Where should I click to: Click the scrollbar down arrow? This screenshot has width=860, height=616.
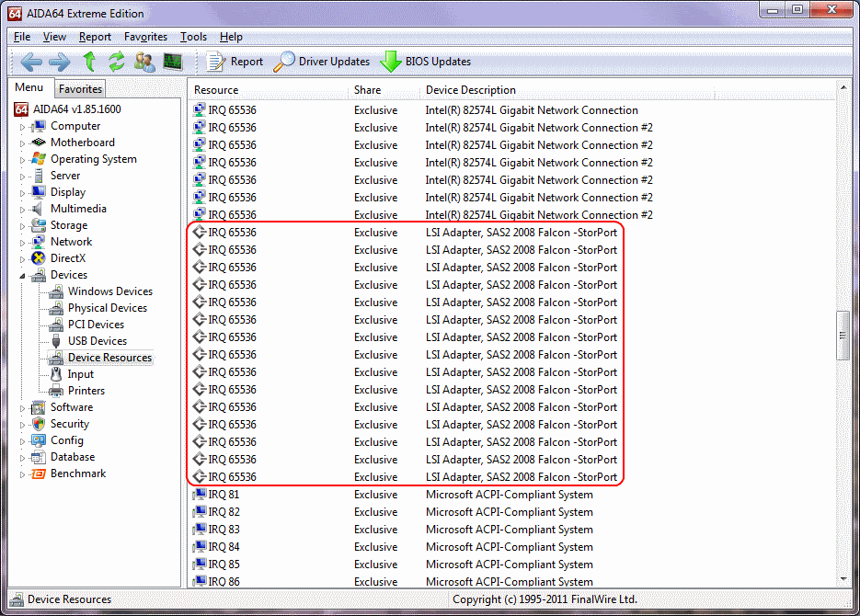click(x=843, y=578)
